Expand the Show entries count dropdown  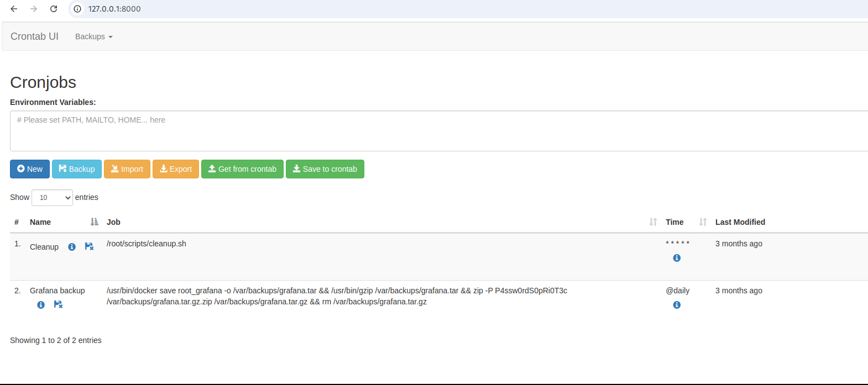pos(52,198)
